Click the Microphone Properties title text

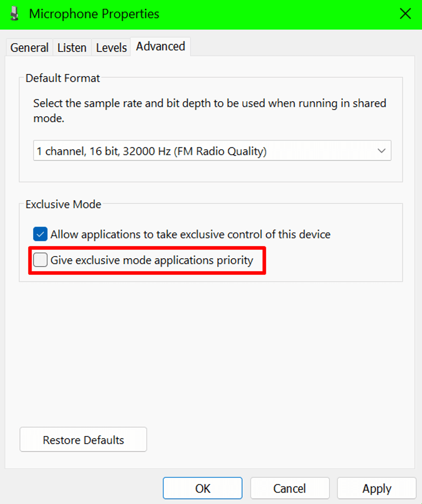(x=94, y=14)
